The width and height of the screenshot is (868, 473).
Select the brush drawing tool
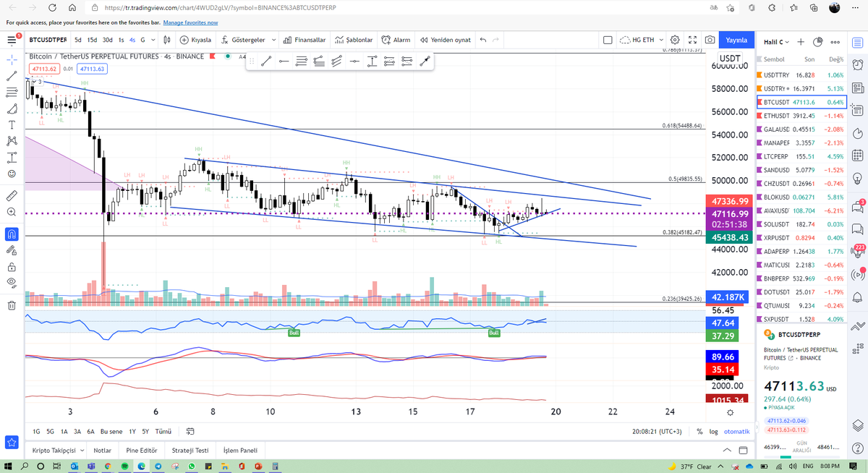(x=12, y=109)
